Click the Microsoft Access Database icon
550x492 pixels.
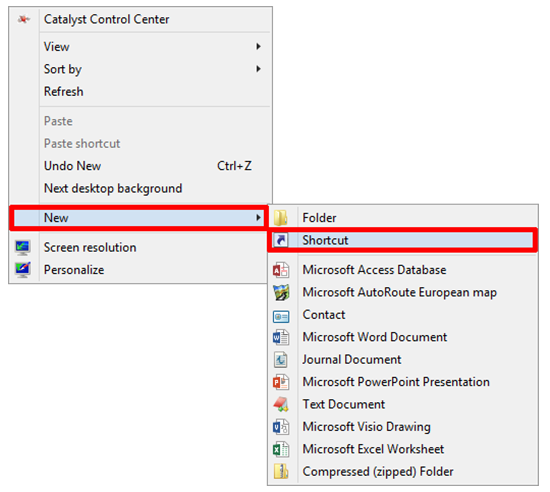coord(281,270)
